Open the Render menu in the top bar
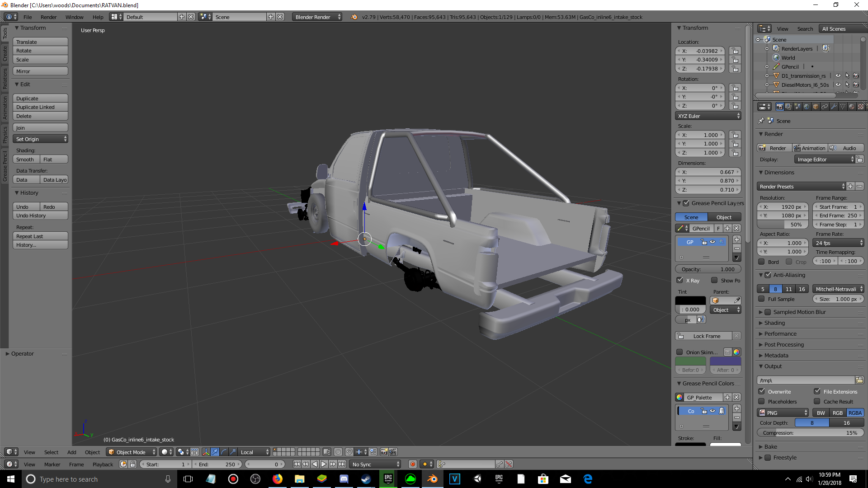The width and height of the screenshot is (868, 488). (x=48, y=17)
